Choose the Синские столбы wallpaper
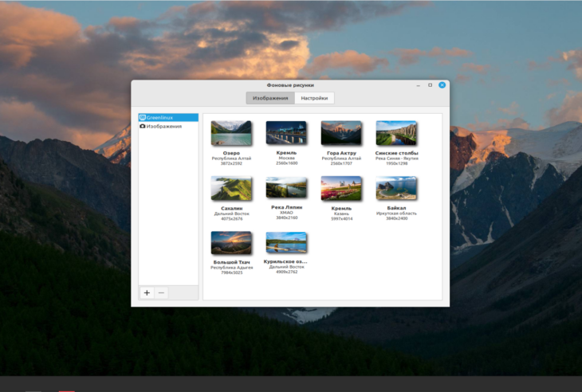Image resolution: width=582 pixels, height=392 pixels. (x=396, y=133)
